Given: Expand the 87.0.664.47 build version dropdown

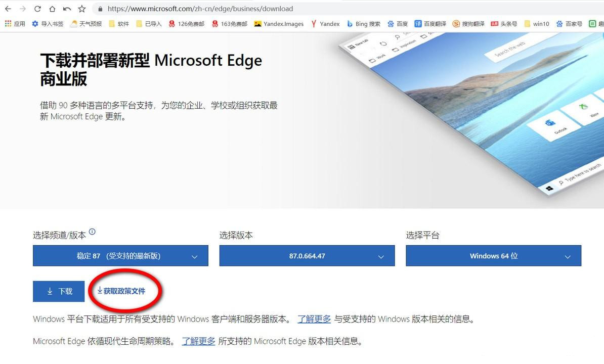Looking at the screenshot, I should tap(307, 256).
